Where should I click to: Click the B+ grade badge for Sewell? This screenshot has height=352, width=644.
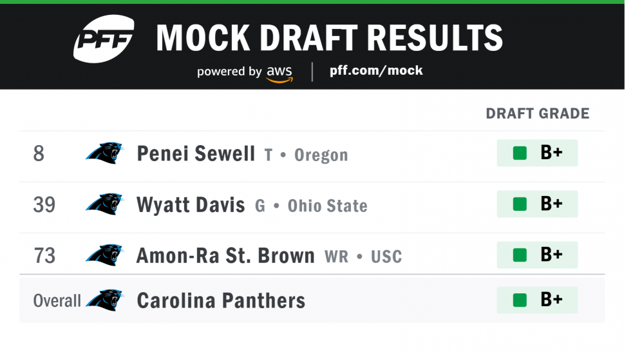(x=537, y=153)
